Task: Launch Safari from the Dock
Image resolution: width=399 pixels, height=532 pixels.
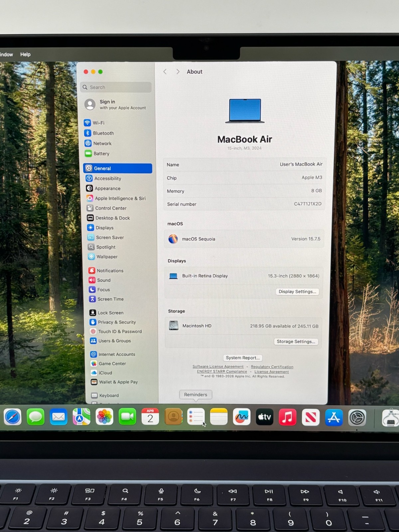Action: click(13, 417)
